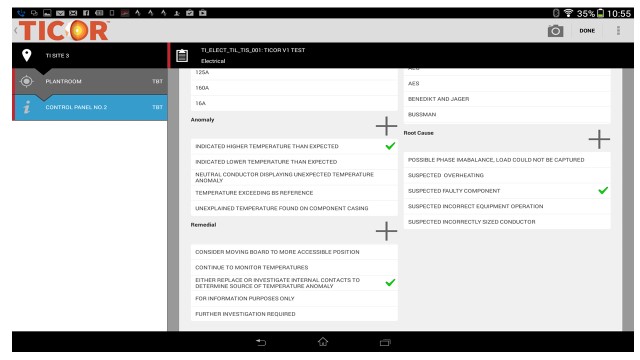Select CONTINUE TO MONITOR TEMPERATURES
Viewport: 640px width, 360px height.
294,267
